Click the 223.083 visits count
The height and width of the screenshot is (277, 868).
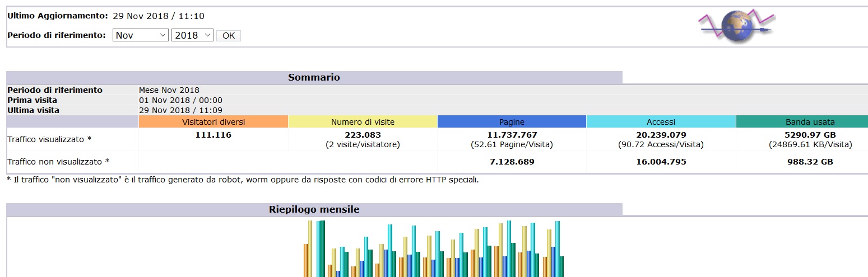(x=363, y=135)
